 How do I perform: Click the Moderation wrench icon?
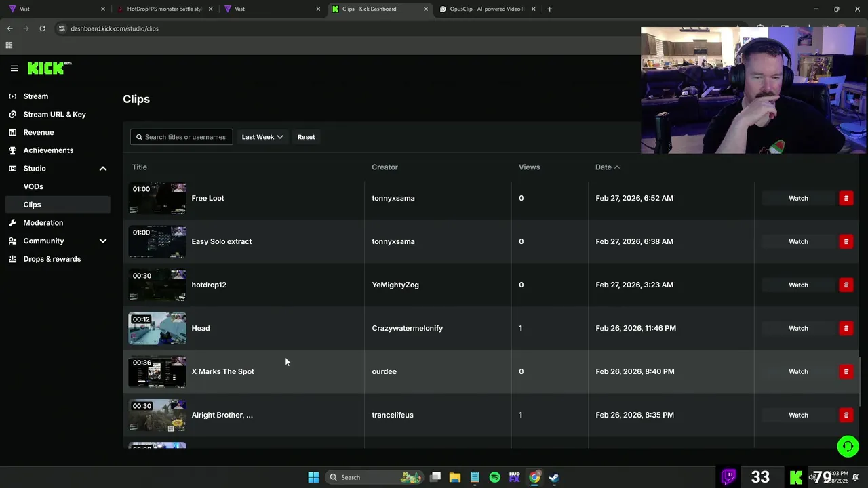[12, 222]
